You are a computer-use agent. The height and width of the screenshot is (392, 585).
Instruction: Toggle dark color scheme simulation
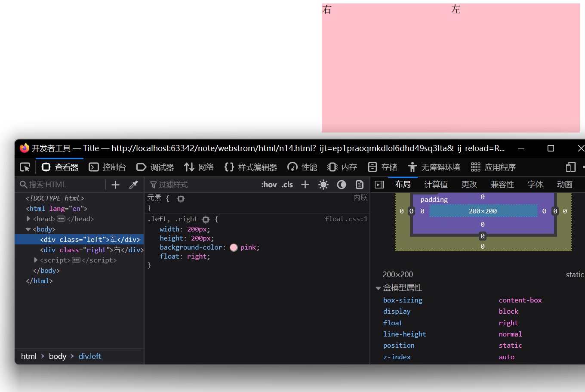342,185
